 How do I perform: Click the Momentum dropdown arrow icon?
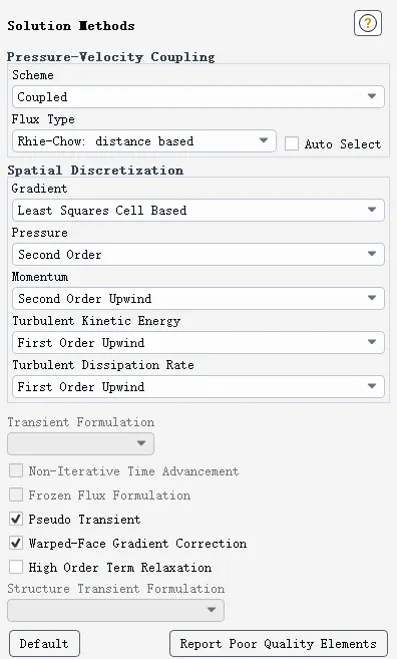(x=372, y=298)
